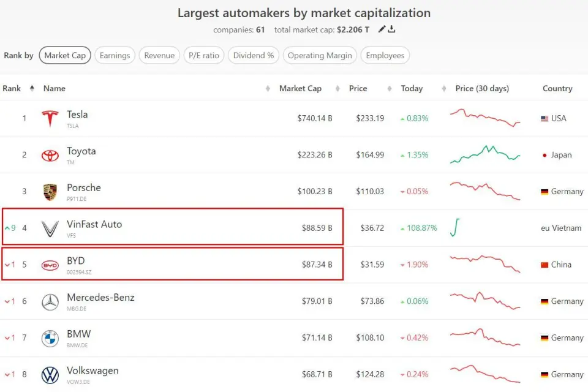Click BMW's 0.42% daily change
Screen dimensions: 588x392
click(415, 338)
